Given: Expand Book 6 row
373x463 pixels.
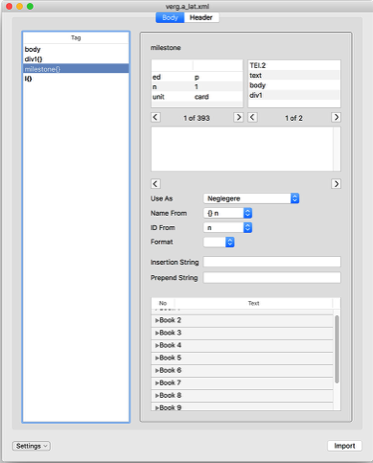Looking at the screenshot, I should 157,370.
